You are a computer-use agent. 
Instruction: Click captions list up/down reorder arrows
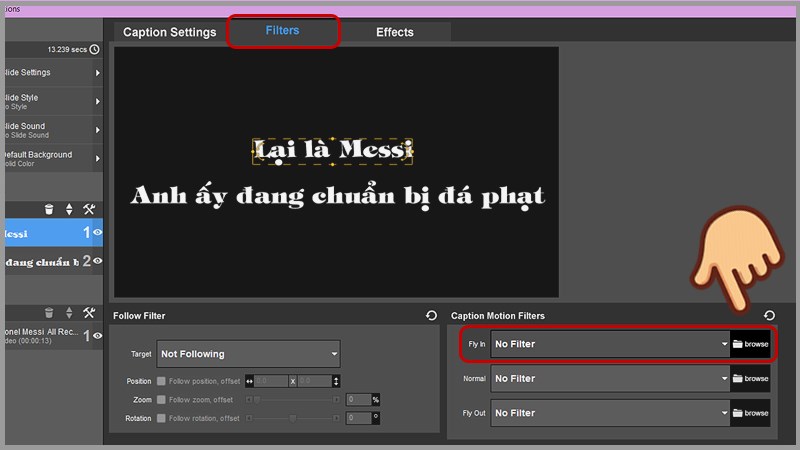[x=69, y=209]
